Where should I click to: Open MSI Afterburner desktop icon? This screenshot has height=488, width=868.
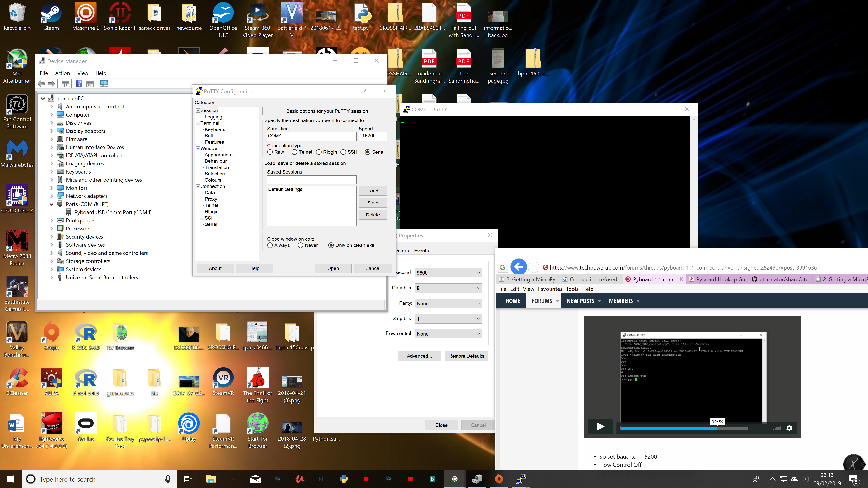(x=17, y=66)
